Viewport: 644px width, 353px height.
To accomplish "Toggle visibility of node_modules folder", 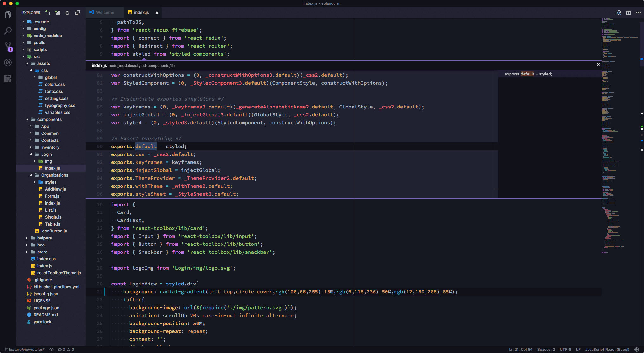I will (x=23, y=35).
